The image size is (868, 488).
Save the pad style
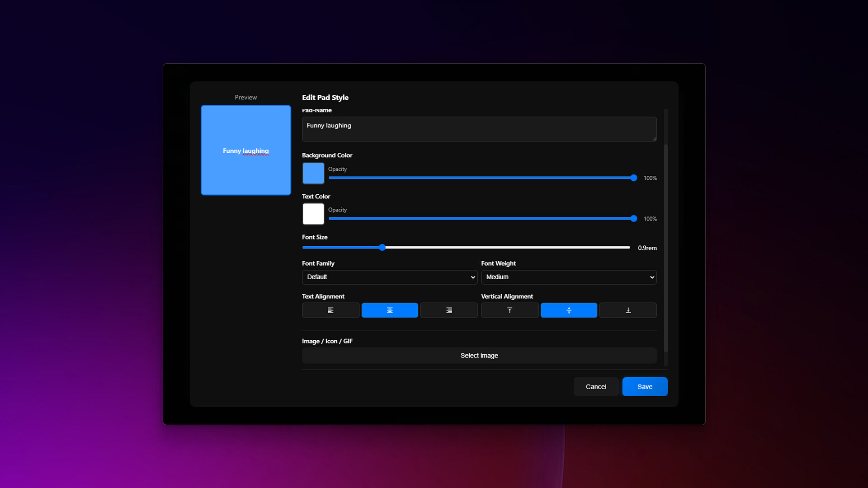(645, 387)
